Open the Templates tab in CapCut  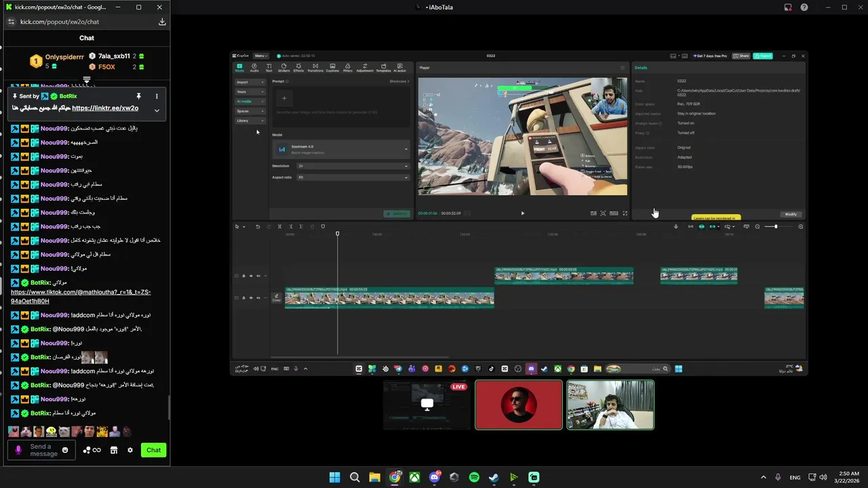pos(383,67)
